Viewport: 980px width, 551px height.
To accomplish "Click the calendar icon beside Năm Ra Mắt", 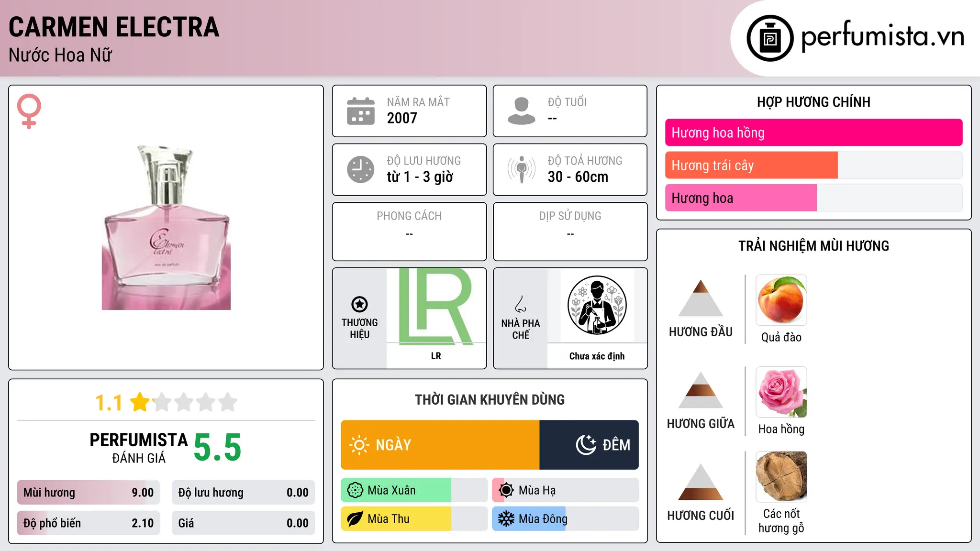I will click(x=361, y=111).
